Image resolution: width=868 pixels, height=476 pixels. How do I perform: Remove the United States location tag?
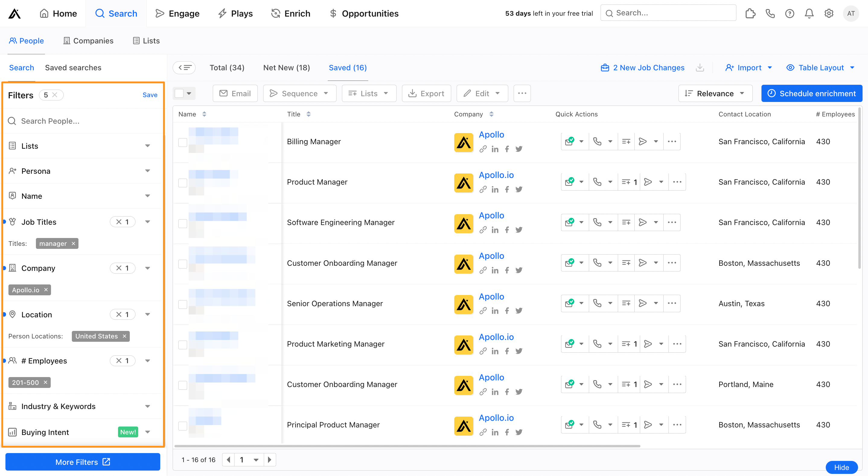coord(125,336)
